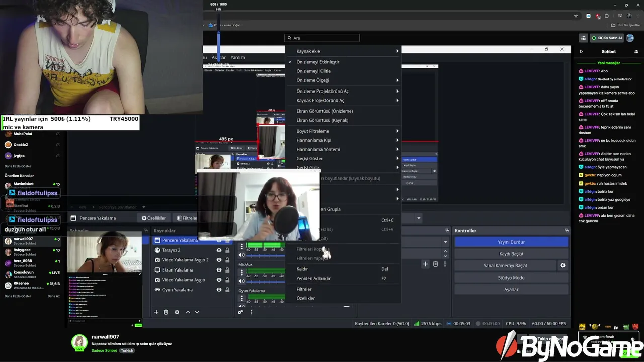Image resolution: width=644 pixels, height=362 pixels.
Task: Expand Harmanlama Kipi submenu
Action: pyautogui.click(x=343, y=140)
